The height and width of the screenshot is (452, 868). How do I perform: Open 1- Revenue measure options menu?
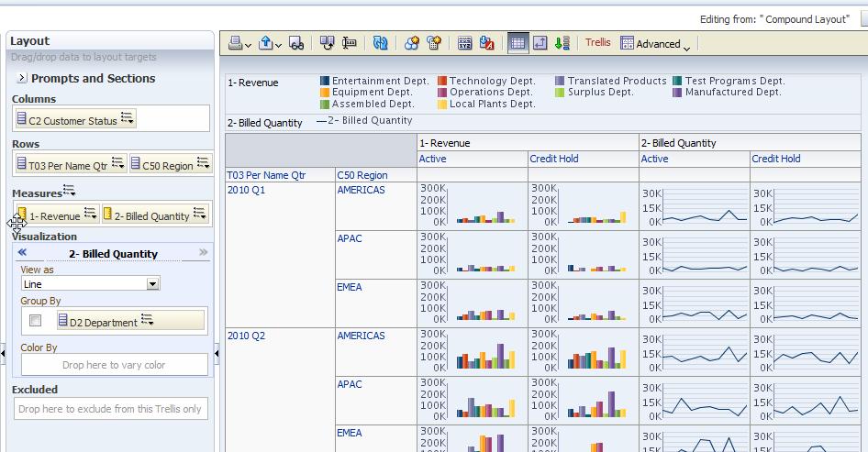tap(90, 213)
